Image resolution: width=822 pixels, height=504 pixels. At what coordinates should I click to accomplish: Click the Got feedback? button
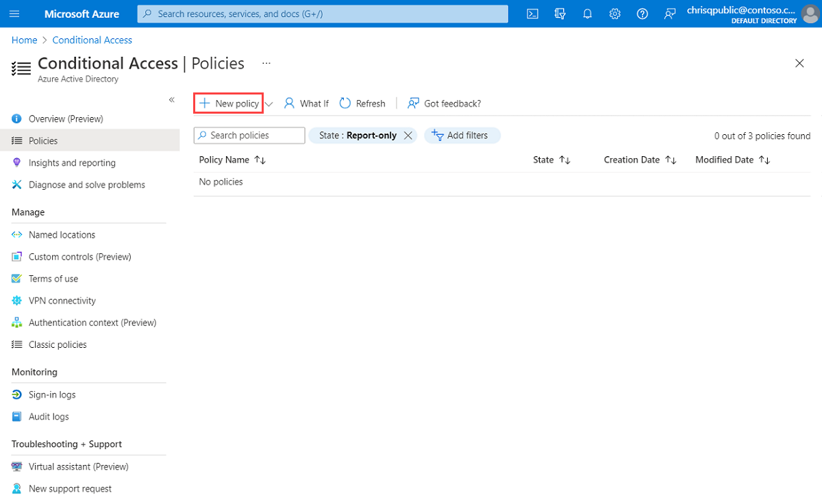tap(444, 103)
